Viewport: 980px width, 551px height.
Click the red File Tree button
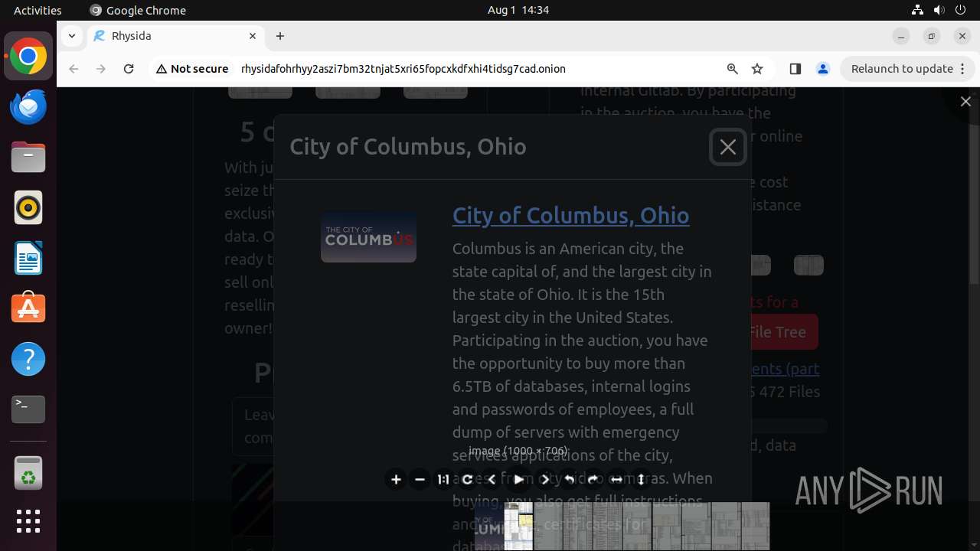coord(776,332)
